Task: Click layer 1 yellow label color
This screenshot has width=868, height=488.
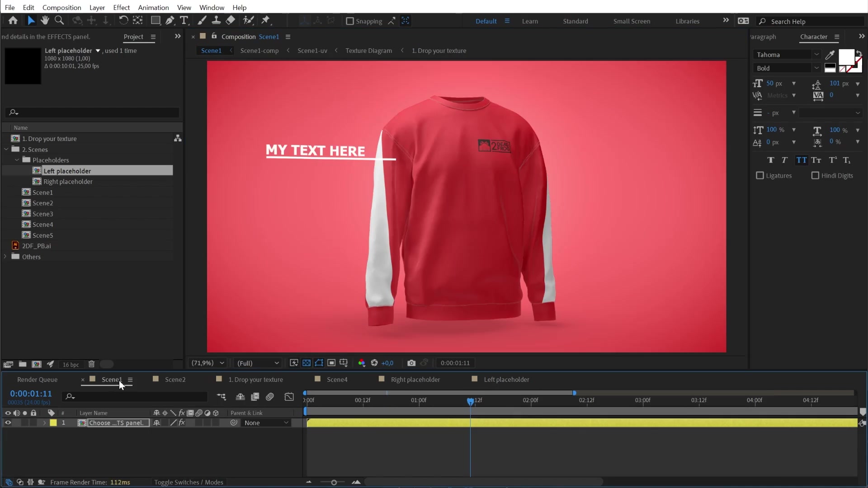Action: click(x=53, y=423)
